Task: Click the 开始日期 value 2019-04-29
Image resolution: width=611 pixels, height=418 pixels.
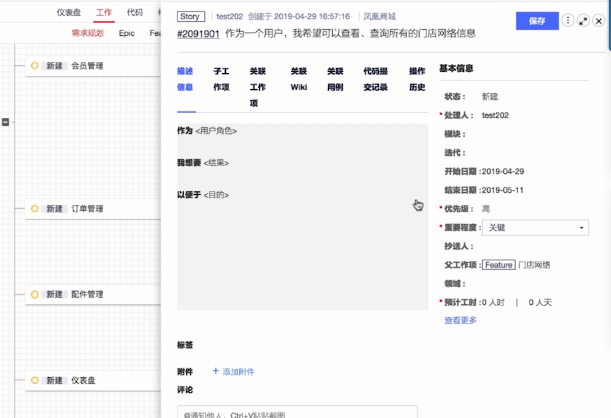Action: tap(503, 171)
